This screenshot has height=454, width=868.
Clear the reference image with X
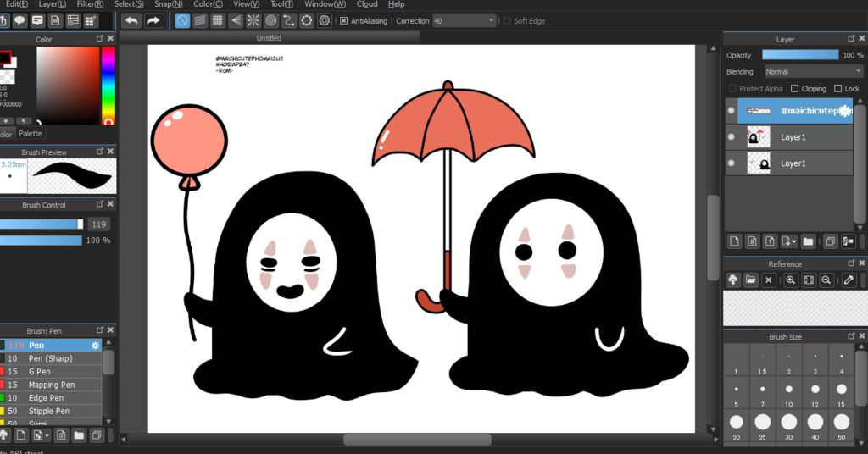[x=768, y=280]
